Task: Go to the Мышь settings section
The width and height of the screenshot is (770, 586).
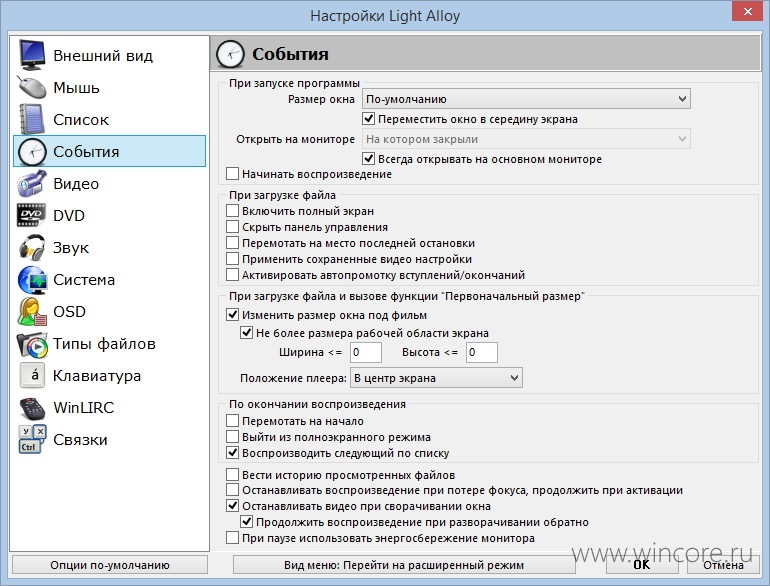Action: tap(110, 87)
